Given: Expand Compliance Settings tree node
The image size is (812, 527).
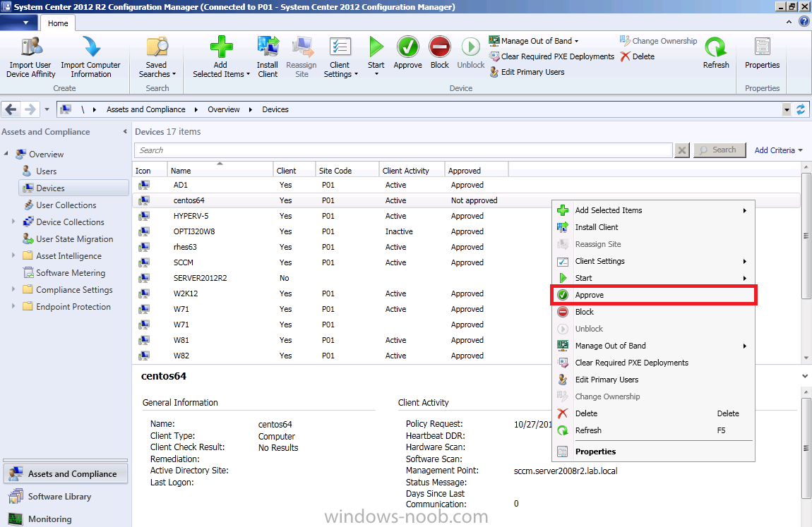Looking at the screenshot, I should (13, 290).
